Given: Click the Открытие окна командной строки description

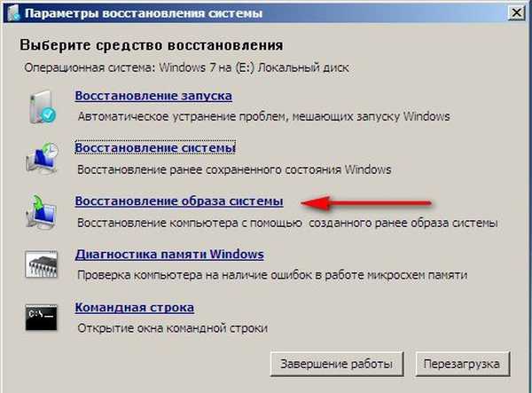Looking at the screenshot, I should point(172,328).
